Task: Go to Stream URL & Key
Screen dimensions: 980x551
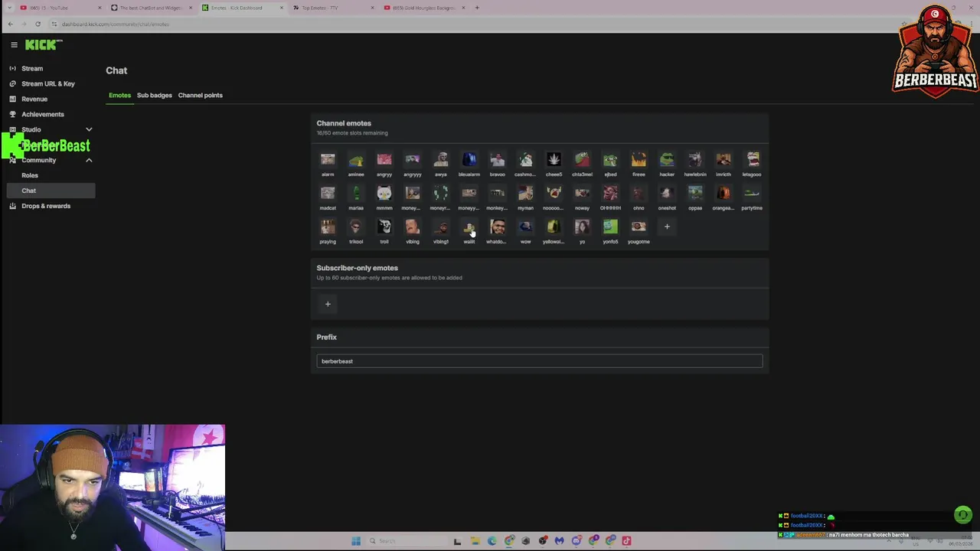Action: (x=48, y=83)
